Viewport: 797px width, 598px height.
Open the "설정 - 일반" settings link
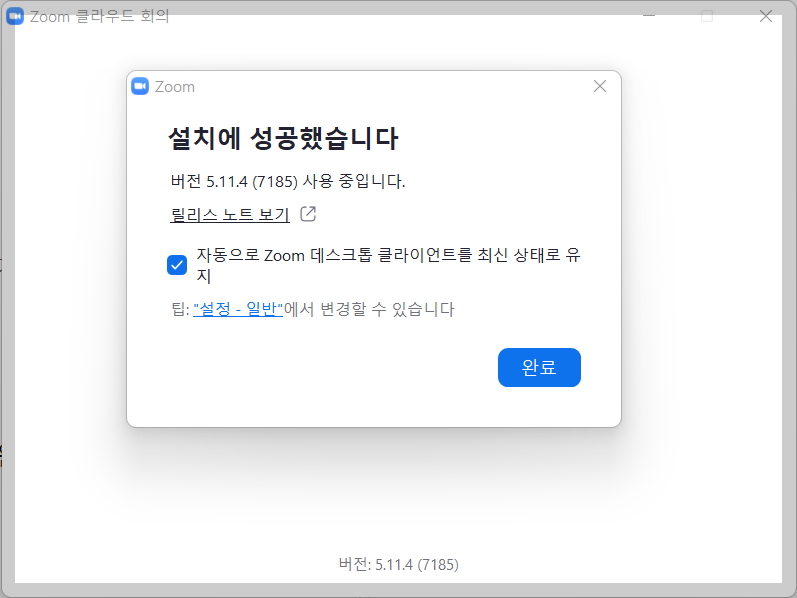238,309
